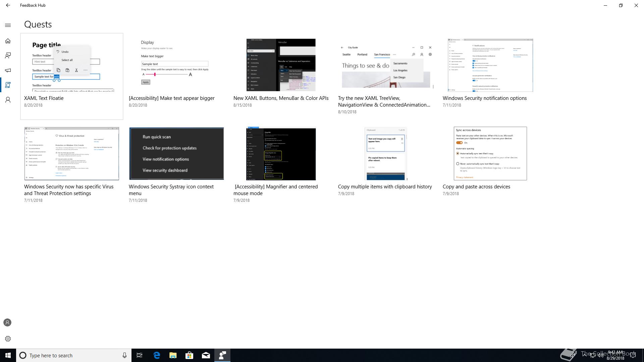Open the Systray context menu quest thumbnail
Screen dimensions: 644x362
pos(176,154)
